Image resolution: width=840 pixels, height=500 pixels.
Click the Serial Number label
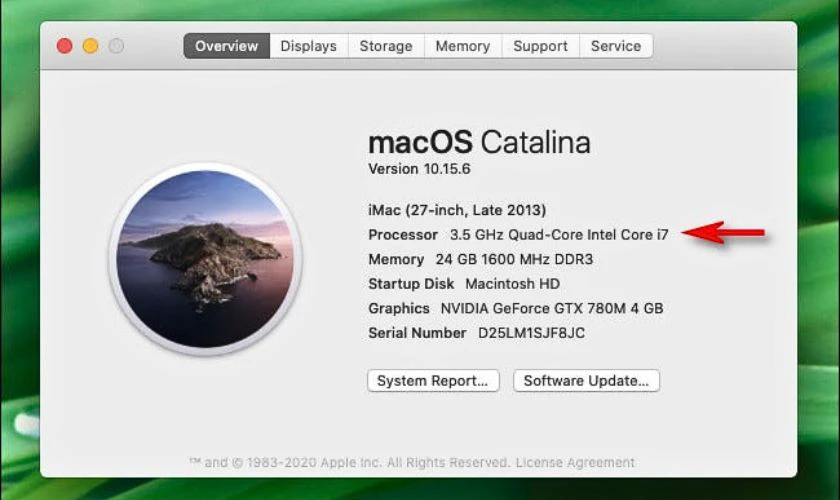point(417,333)
